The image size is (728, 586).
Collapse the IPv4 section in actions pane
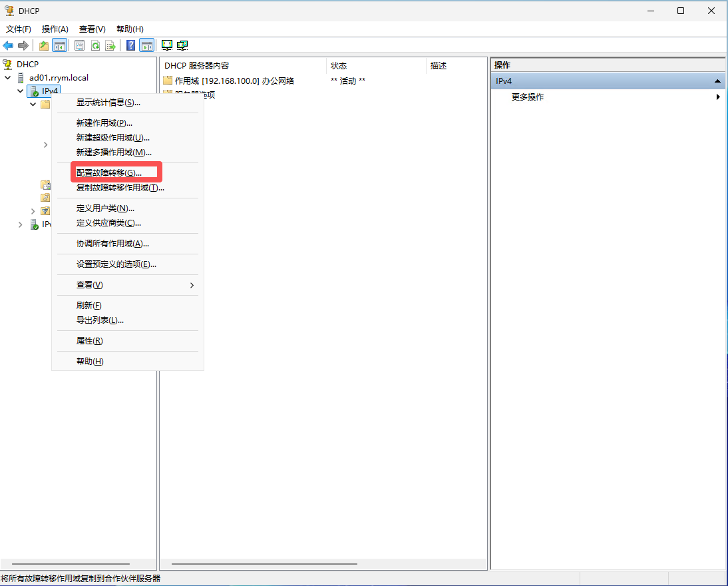pos(717,81)
